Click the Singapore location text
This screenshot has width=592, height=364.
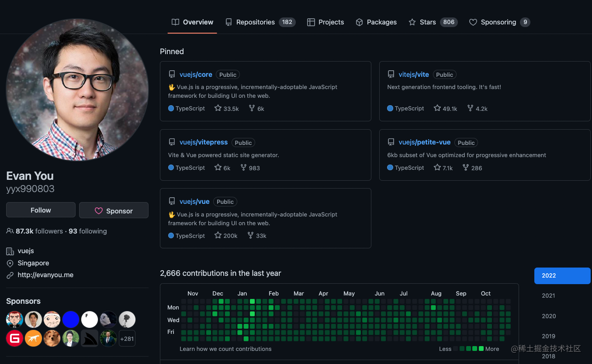tap(33, 263)
